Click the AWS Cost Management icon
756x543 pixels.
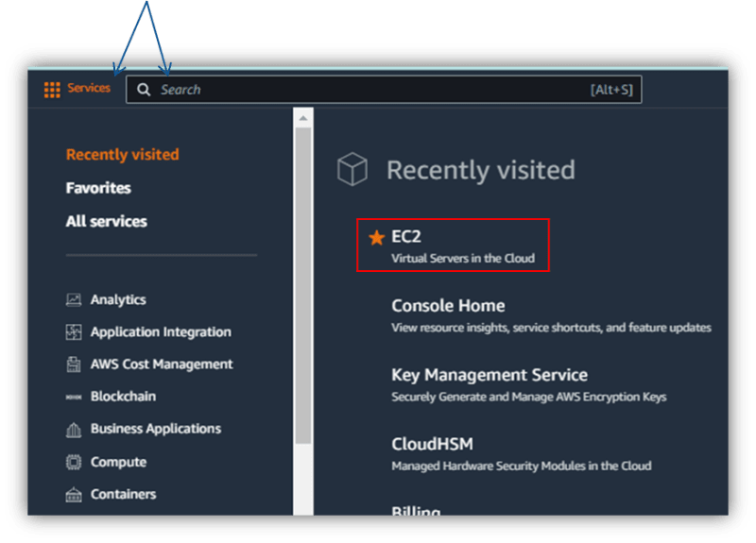[74, 365]
